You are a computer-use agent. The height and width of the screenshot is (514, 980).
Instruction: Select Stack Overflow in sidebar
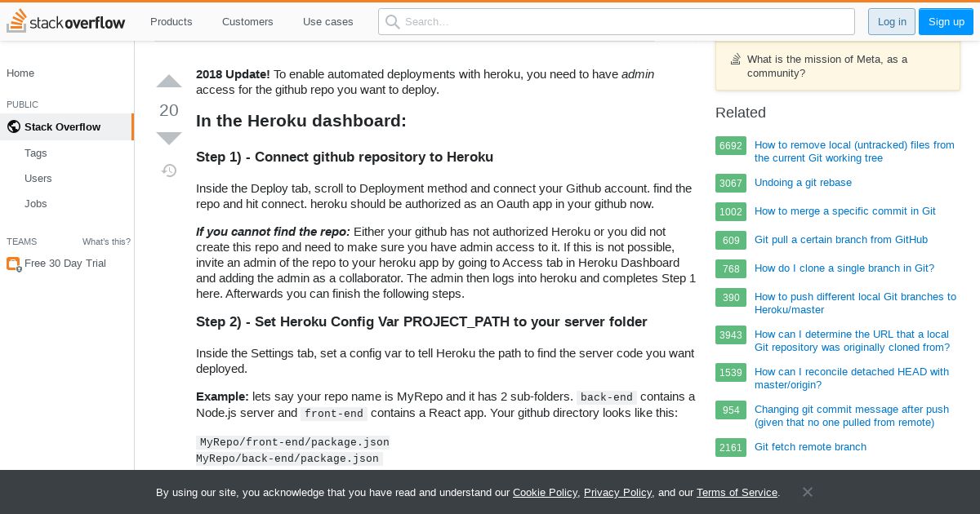click(67, 126)
